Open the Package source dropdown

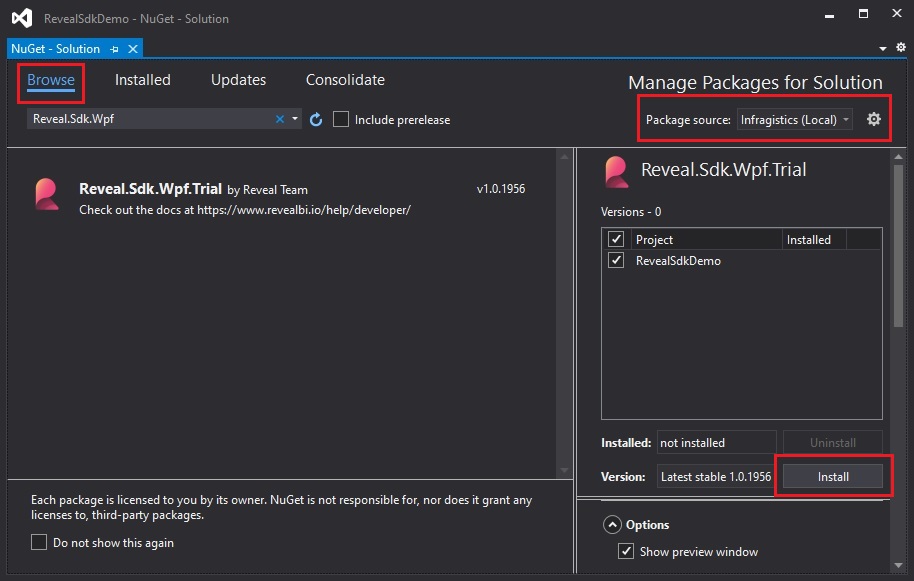click(794, 119)
